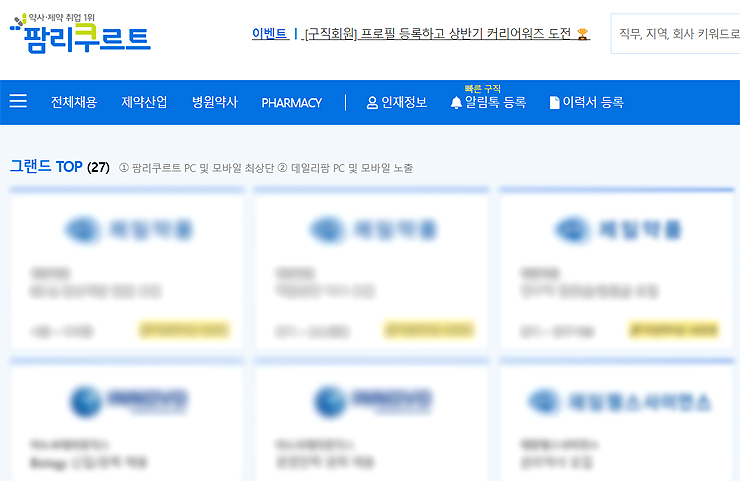Click the 데일리팜 PC 및 모바일 노출 text
This screenshot has width=740, height=481.
pyautogui.click(x=345, y=168)
